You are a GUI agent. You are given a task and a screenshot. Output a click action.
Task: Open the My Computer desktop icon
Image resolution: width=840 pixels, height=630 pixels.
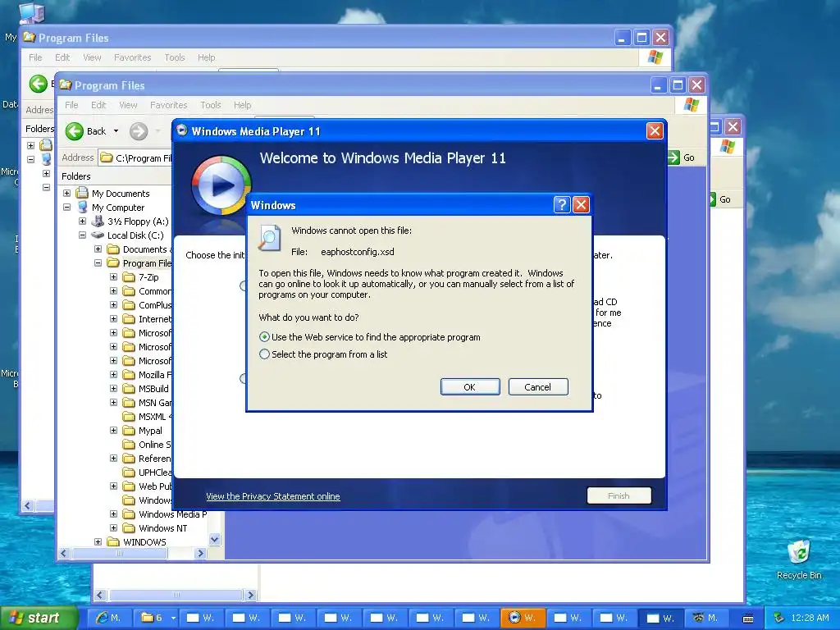31,14
